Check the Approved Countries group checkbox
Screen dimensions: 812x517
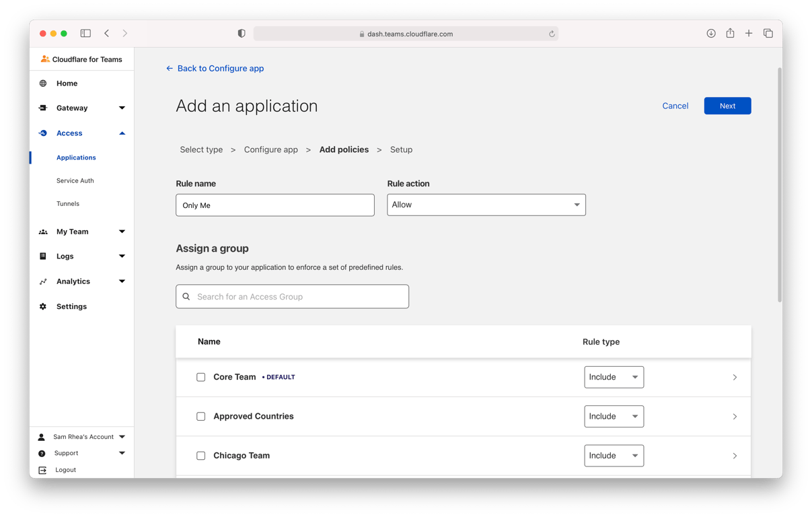(200, 417)
